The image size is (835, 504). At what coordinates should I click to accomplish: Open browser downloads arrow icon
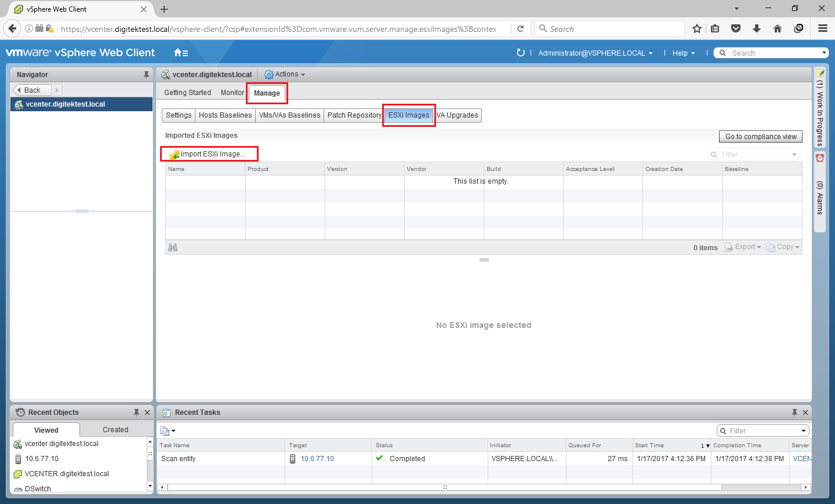coord(757,28)
